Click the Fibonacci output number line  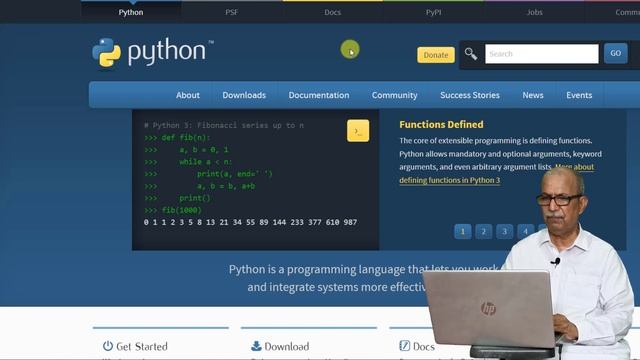coord(250,222)
